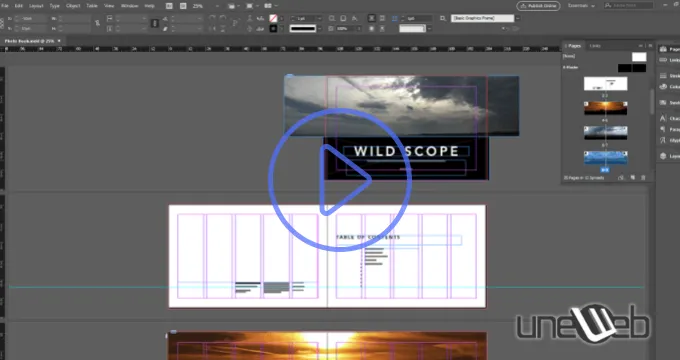Toggle the reference point locator grid
680x360 pixels.
pyautogui.click(x=2, y=23)
